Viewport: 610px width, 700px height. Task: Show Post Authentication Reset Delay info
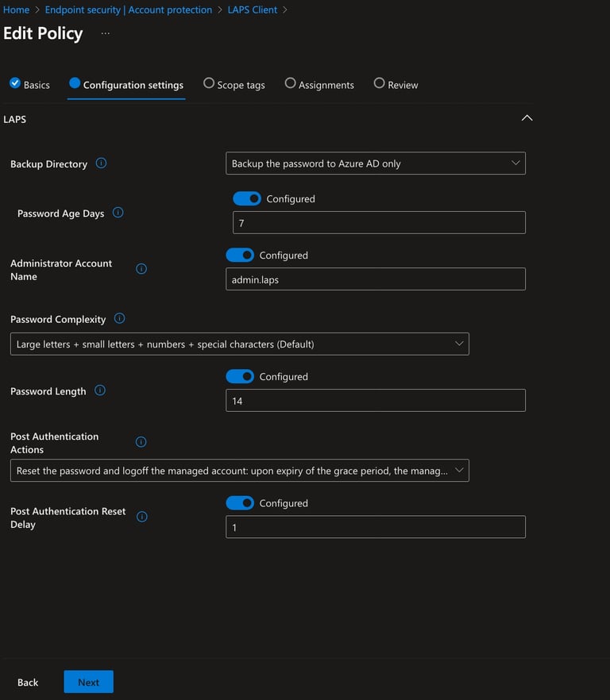[141, 517]
